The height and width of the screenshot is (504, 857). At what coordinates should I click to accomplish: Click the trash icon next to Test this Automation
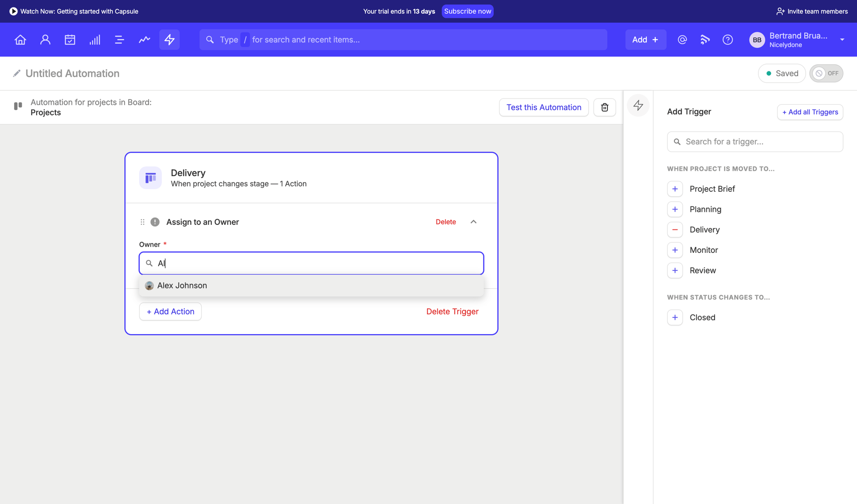coord(604,107)
